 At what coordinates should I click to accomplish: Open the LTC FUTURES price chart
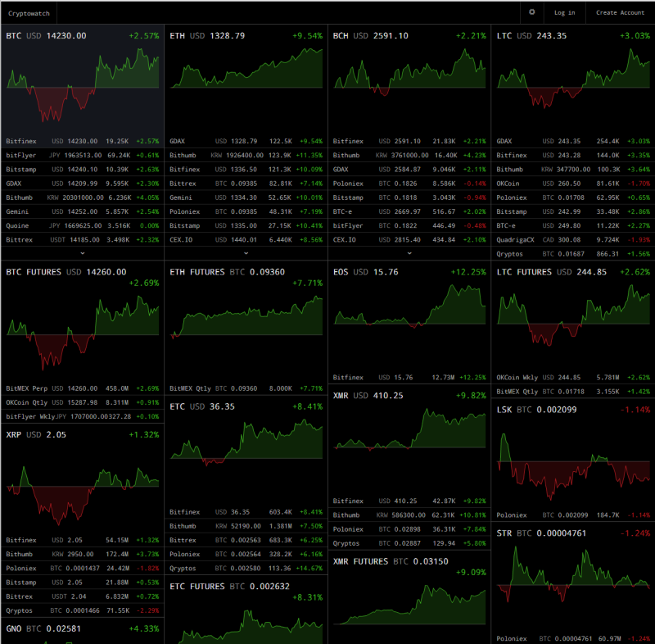(573, 315)
